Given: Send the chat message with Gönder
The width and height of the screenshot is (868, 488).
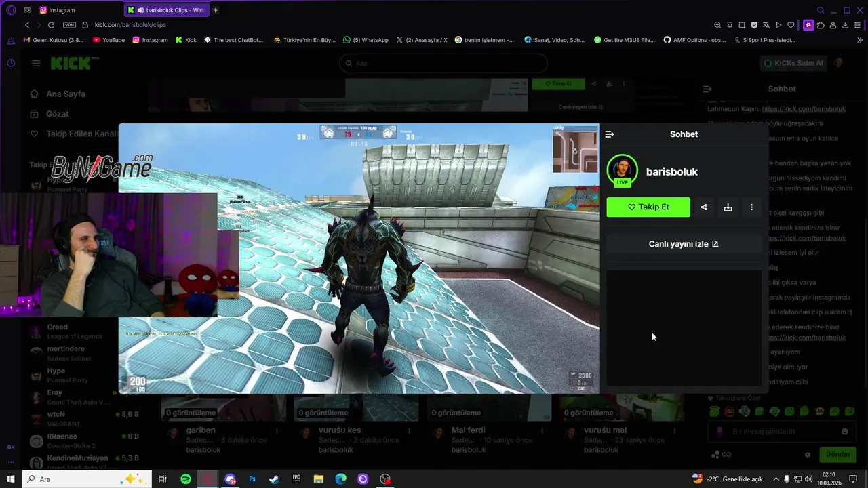Looking at the screenshot, I should pyautogui.click(x=837, y=455).
